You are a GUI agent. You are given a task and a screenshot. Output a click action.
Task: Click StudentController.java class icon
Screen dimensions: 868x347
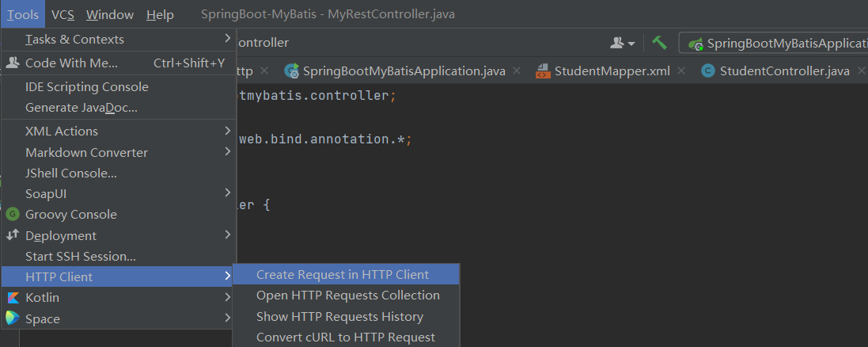click(x=707, y=71)
